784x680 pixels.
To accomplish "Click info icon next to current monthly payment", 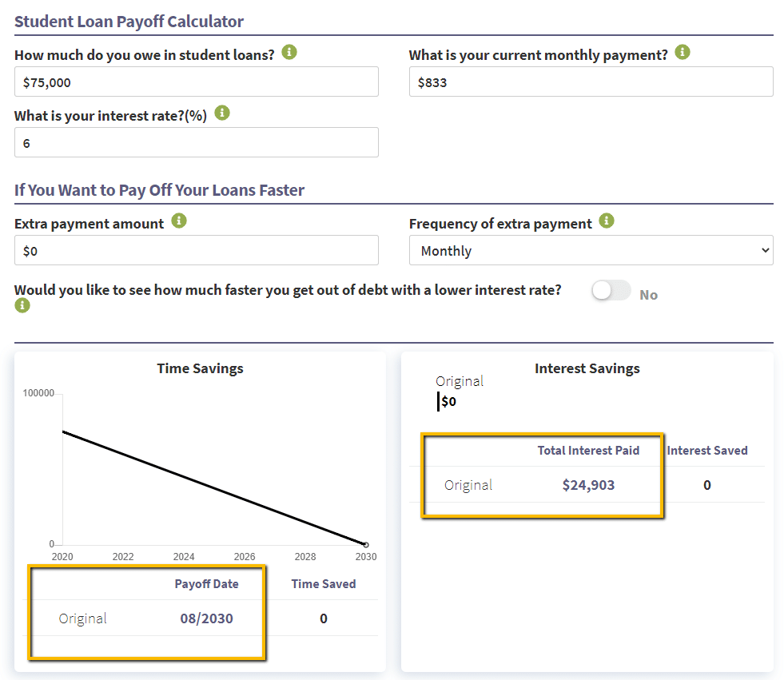I will tap(682, 53).
